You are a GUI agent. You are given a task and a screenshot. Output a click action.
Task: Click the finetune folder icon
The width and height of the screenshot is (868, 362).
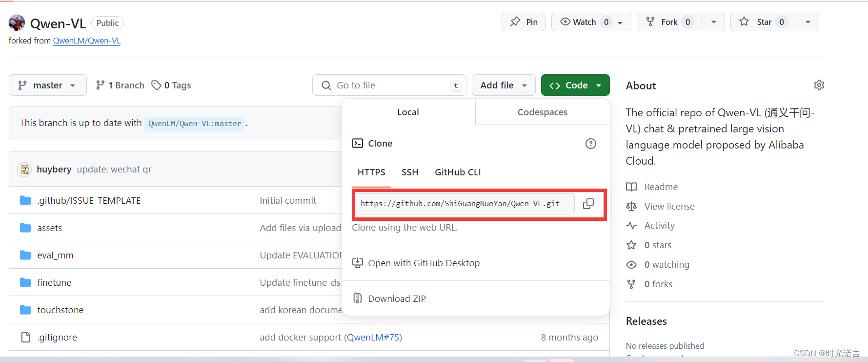[25, 282]
